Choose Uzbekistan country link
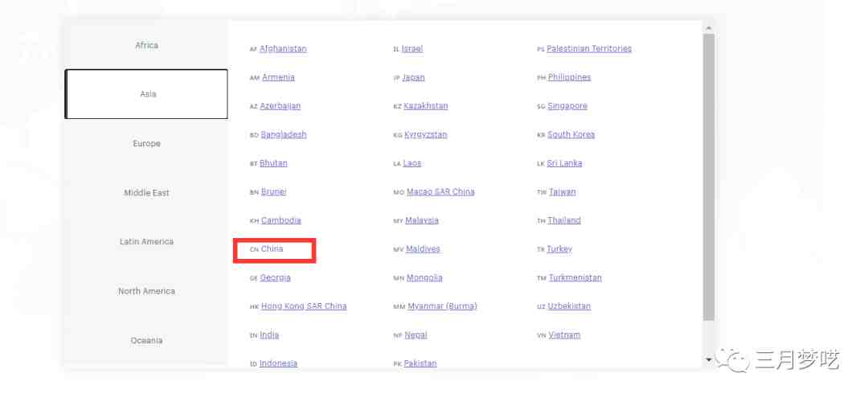 tap(569, 306)
